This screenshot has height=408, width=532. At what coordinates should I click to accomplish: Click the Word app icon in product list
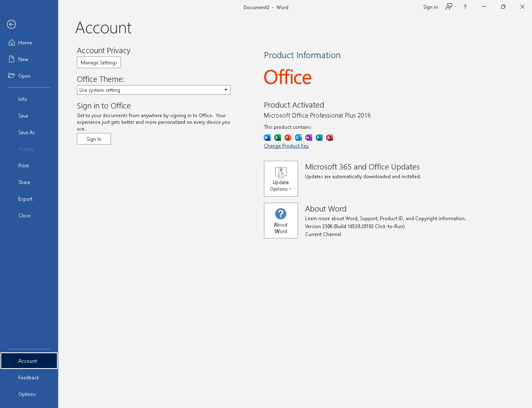[267, 138]
